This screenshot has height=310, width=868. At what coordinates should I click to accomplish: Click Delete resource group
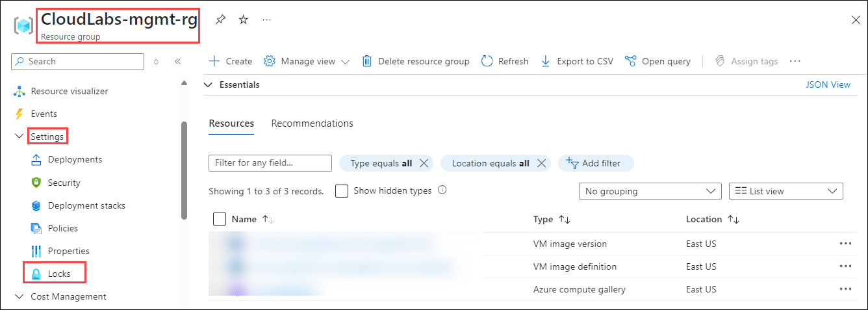click(x=415, y=61)
